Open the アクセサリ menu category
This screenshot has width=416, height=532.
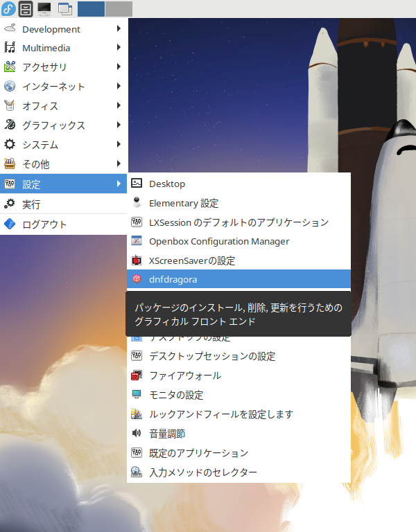tap(64, 66)
